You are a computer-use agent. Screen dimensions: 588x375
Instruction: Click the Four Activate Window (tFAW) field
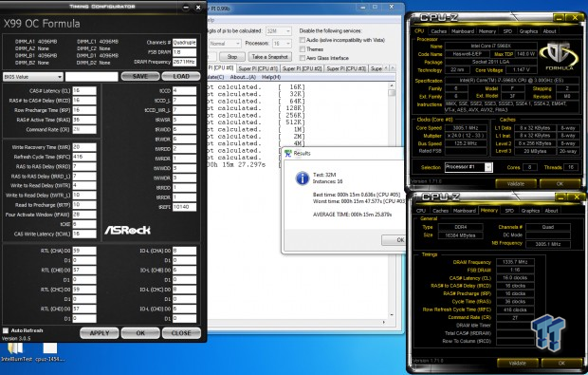click(x=84, y=215)
